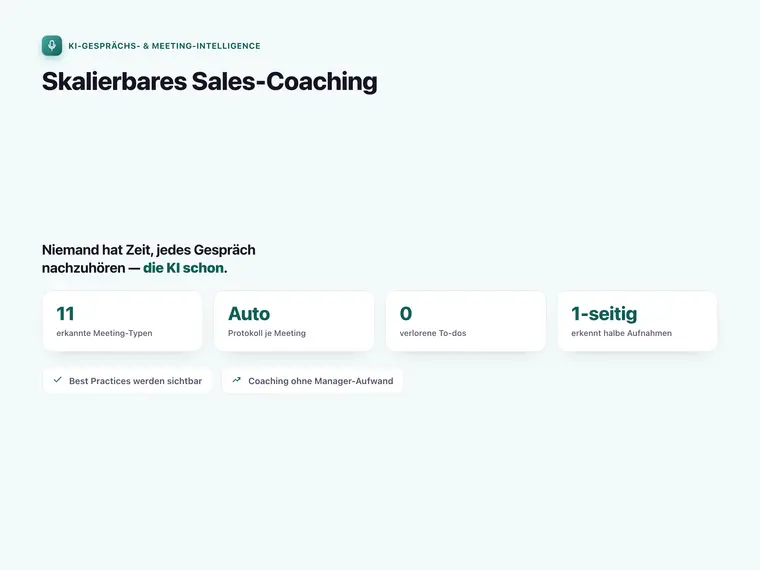Screen dimensions: 760x570
Task: Click the Skalierbares Sales-Coaching headline
Action: pyautogui.click(x=209, y=81)
